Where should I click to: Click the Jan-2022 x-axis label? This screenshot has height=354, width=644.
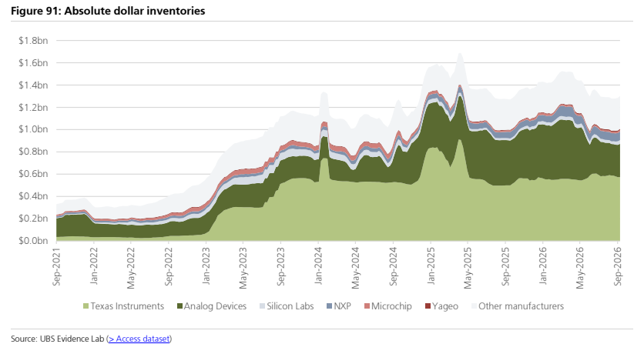(x=94, y=265)
